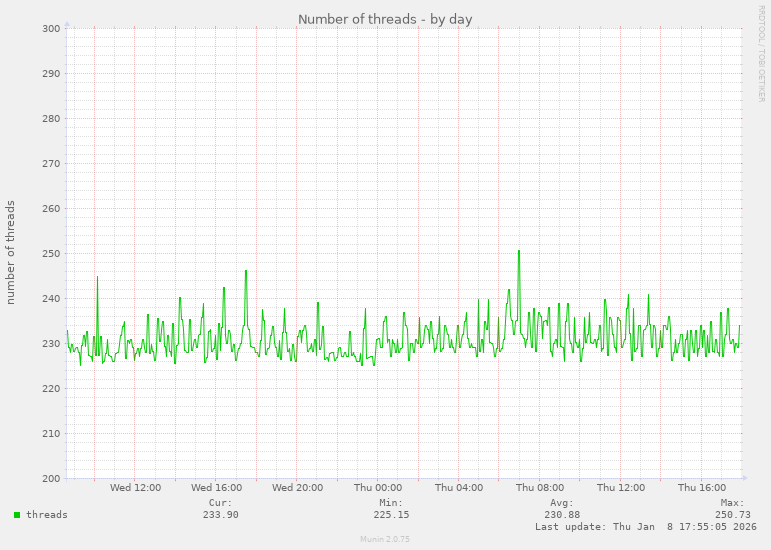Click the 'number of threads' vertical axis label
The image size is (771, 550).
tap(10, 252)
